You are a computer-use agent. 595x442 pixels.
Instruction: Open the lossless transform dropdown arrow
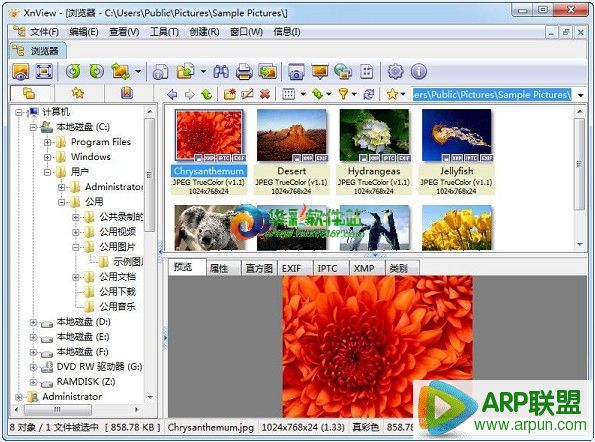[138, 71]
